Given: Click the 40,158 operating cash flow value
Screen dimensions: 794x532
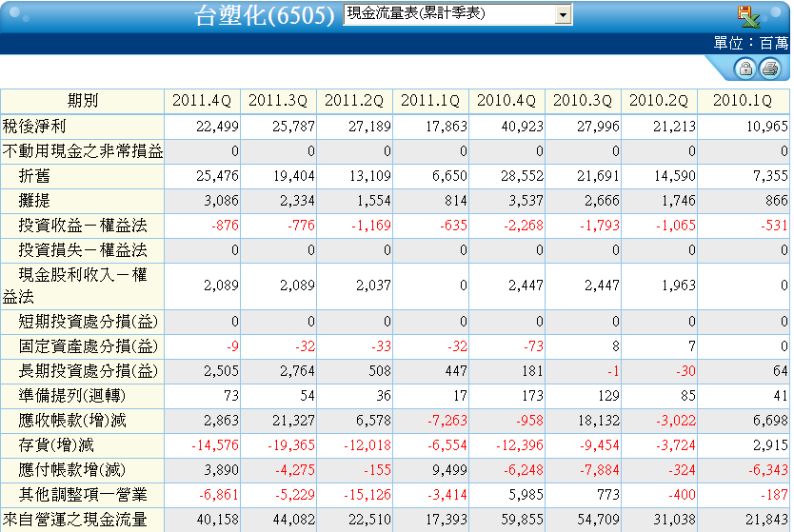Looking at the screenshot, I should [217, 520].
